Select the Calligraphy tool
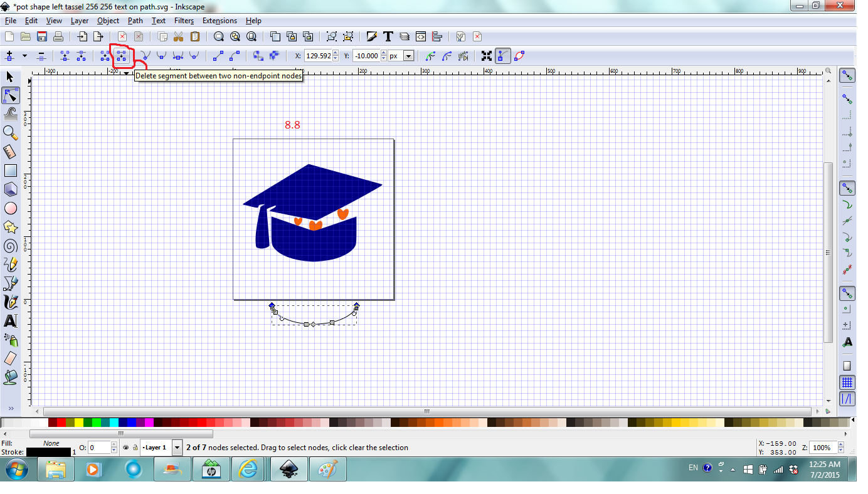The width and height of the screenshot is (868, 494). click(10, 302)
